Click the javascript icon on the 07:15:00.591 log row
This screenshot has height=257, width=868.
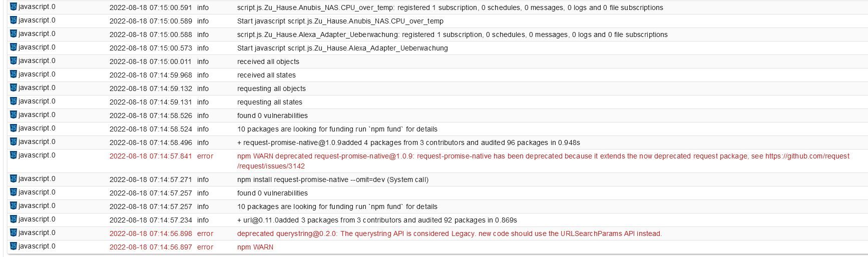[x=14, y=7]
